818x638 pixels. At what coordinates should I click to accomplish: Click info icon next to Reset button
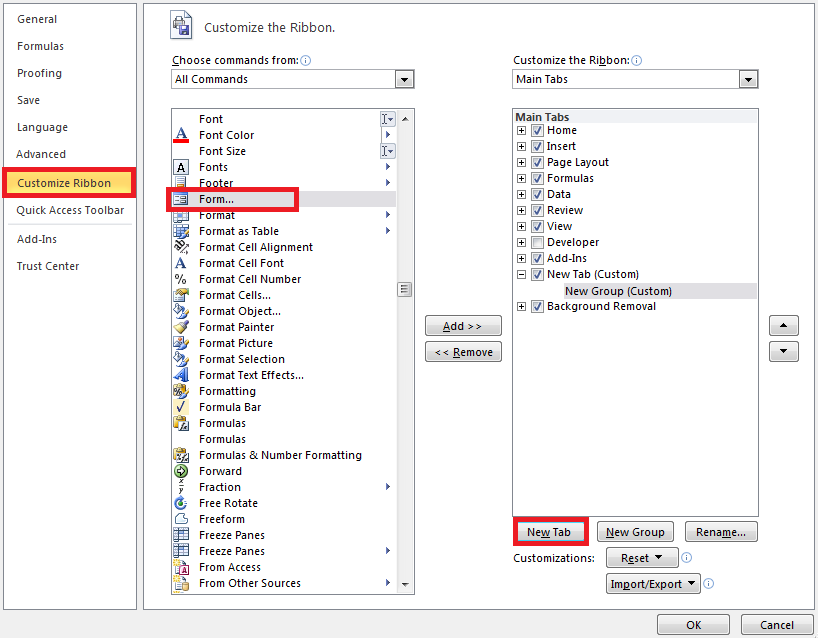pos(687,558)
